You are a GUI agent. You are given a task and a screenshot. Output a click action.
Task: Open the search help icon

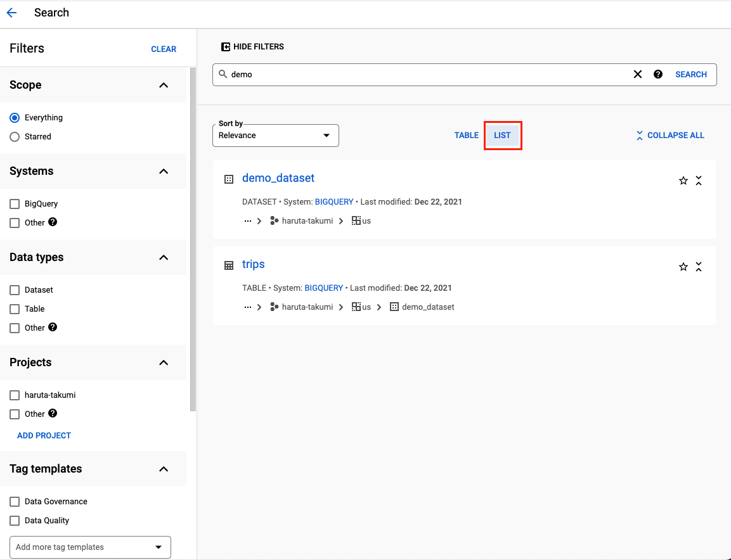(x=658, y=74)
